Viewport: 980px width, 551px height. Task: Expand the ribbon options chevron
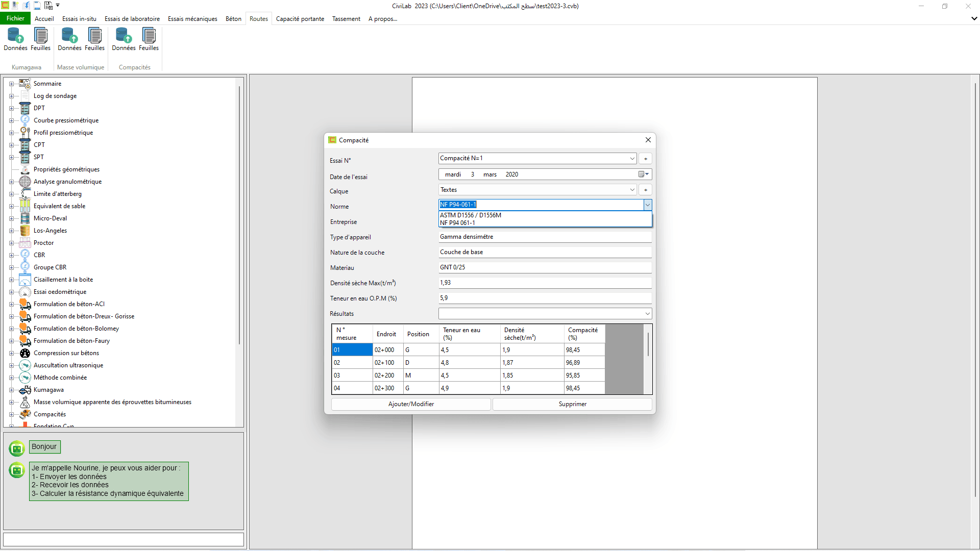coord(974,18)
